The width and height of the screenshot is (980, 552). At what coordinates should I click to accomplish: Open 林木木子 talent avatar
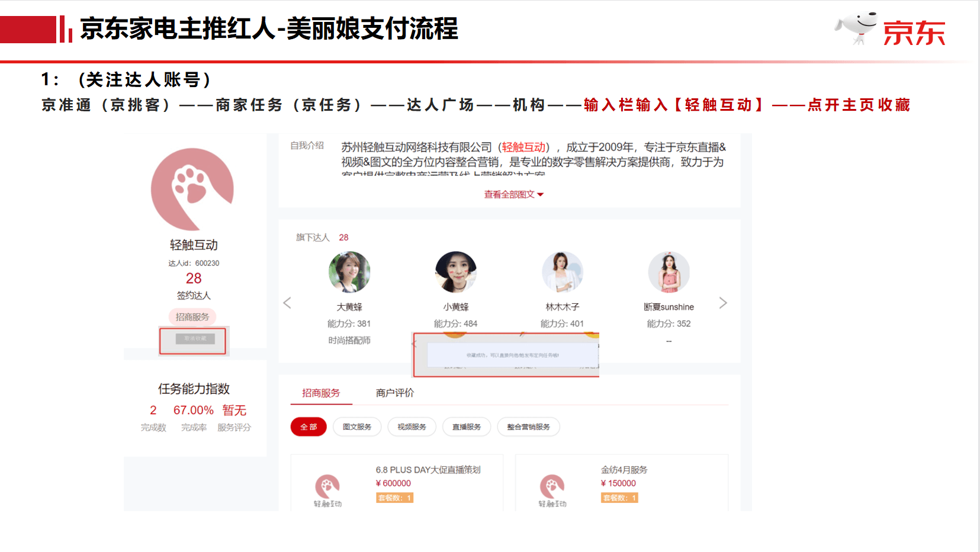pyautogui.click(x=563, y=272)
